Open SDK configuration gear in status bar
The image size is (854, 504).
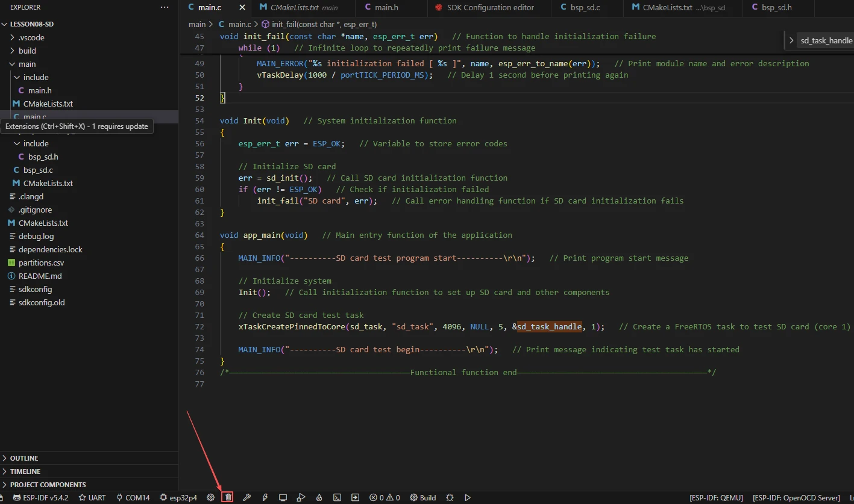210,497
